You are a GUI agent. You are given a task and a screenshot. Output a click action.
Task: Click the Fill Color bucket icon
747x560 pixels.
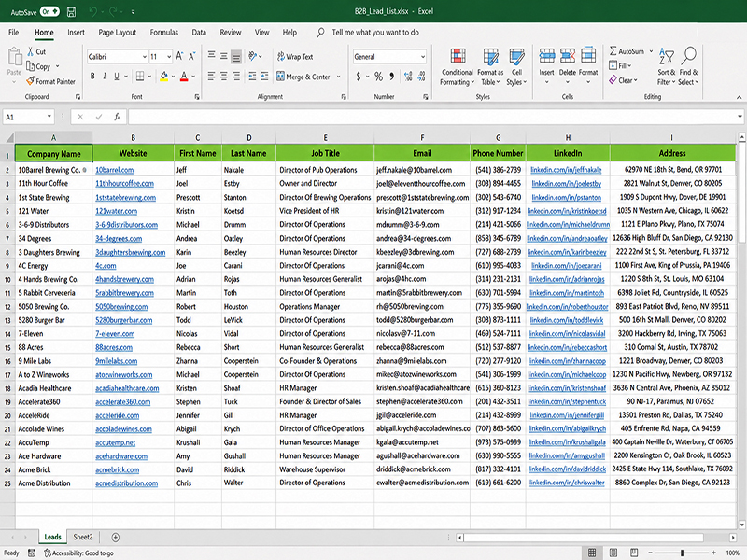click(164, 77)
